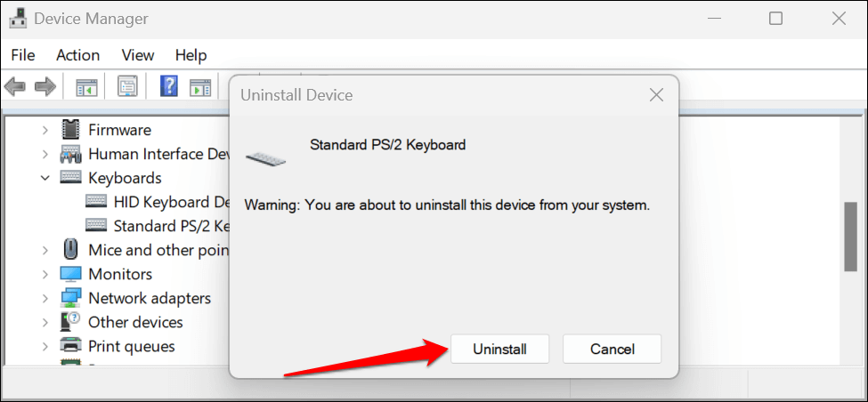The width and height of the screenshot is (868, 402).
Task: Click the show/hide console tree icon
Action: (x=86, y=87)
